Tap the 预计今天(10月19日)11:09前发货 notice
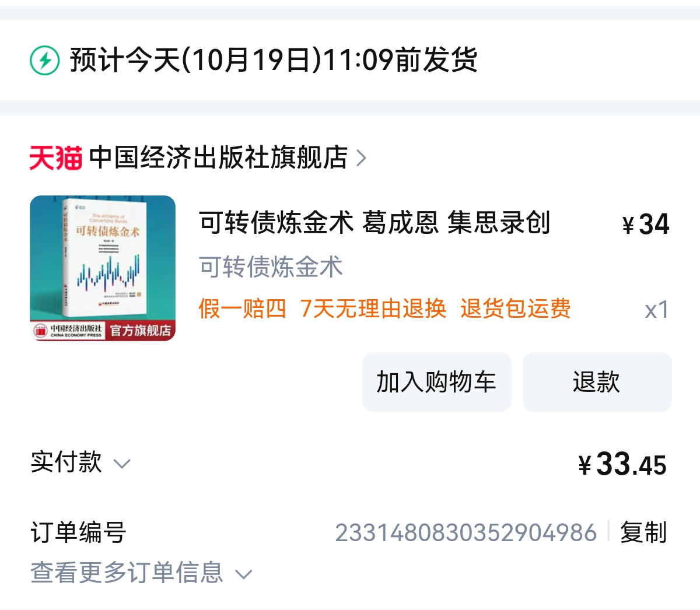The width and height of the screenshot is (700, 610). 273,60
